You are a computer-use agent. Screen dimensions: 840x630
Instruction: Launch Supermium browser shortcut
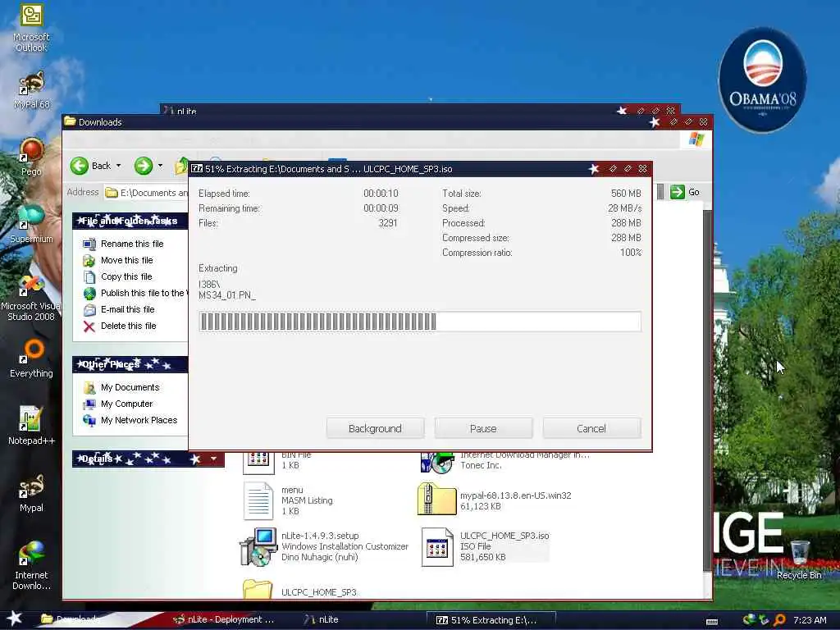(x=31, y=224)
